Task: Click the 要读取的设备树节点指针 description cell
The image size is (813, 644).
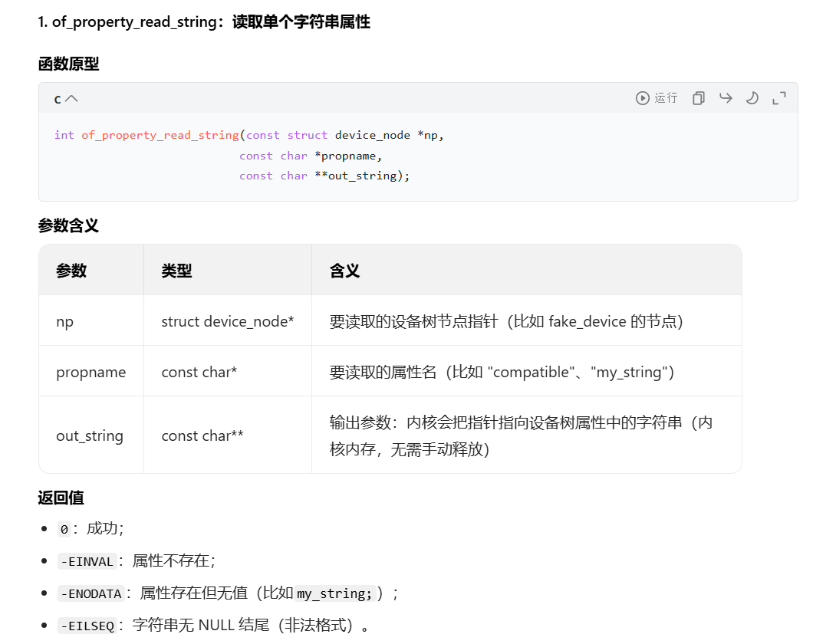Action: click(527, 320)
